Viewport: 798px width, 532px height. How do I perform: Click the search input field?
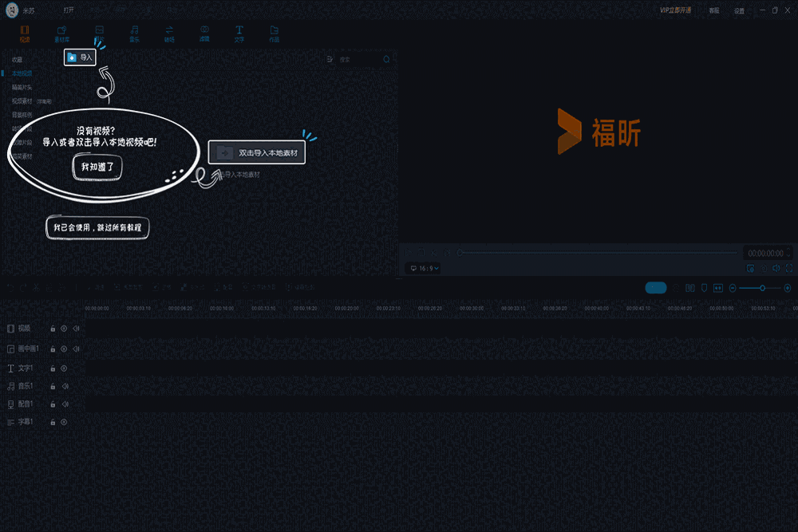(x=360, y=60)
